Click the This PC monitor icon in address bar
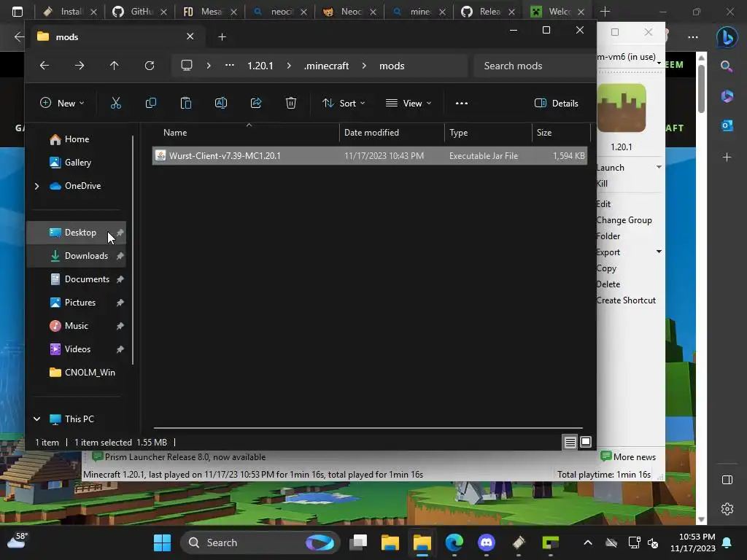This screenshot has width=747, height=560. point(187,66)
